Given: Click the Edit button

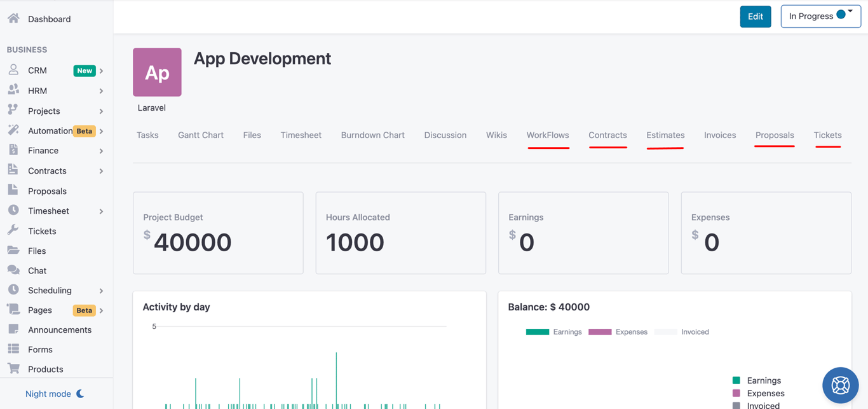Looking at the screenshot, I should point(755,17).
